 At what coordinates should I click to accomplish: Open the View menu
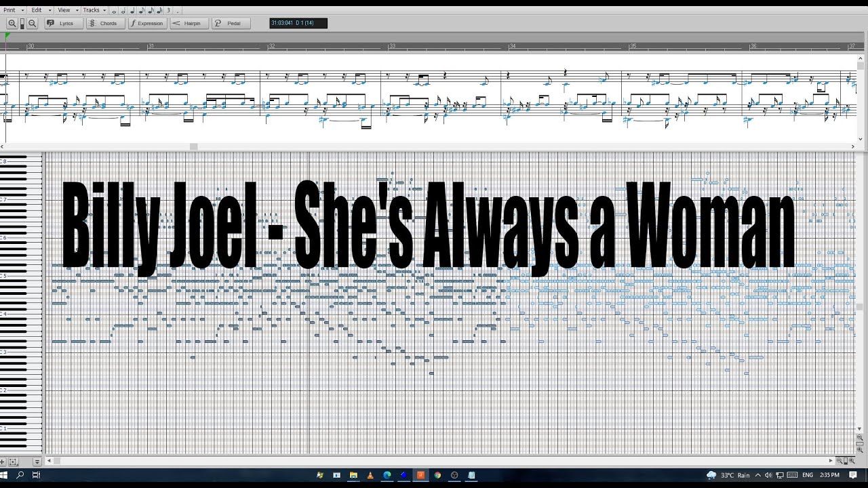pyautogui.click(x=64, y=10)
